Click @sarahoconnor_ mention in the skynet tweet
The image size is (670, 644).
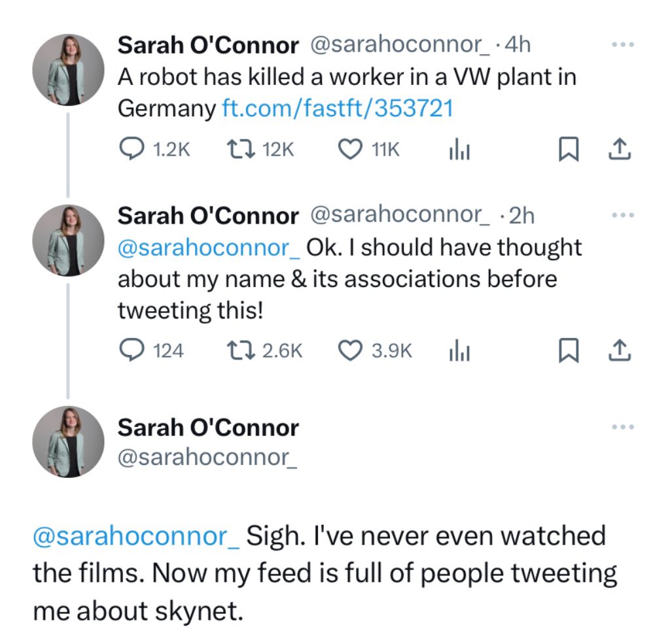coord(136,536)
